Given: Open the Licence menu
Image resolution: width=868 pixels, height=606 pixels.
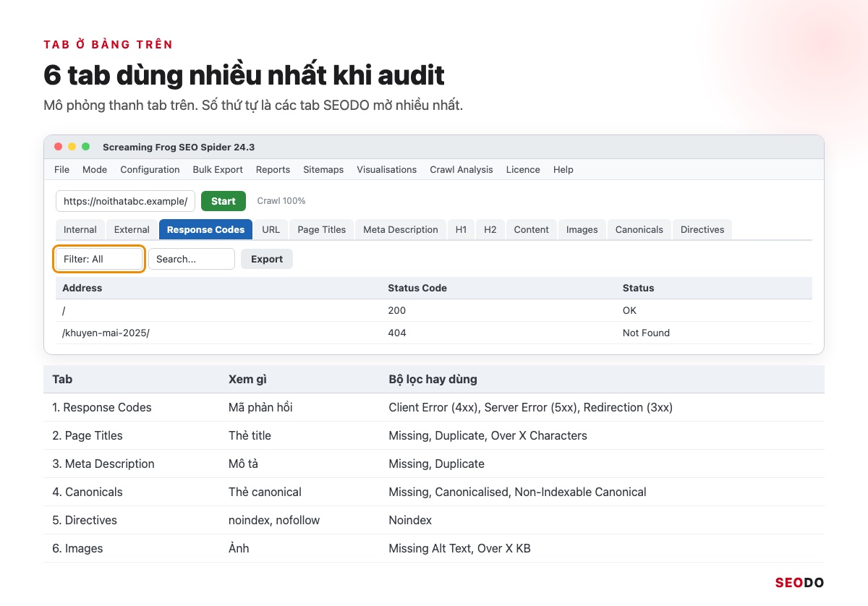Looking at the screenshot, I should [x=523, y=170].
